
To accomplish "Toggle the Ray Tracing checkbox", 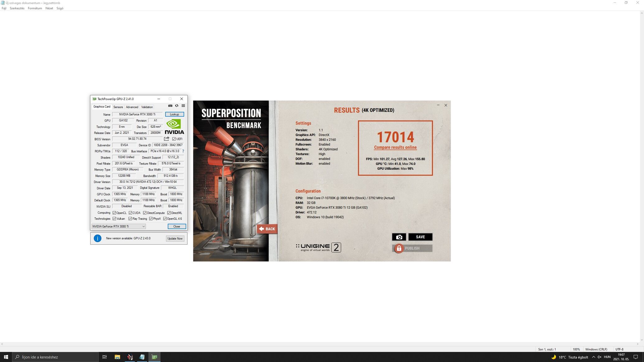I will [130, 219].
